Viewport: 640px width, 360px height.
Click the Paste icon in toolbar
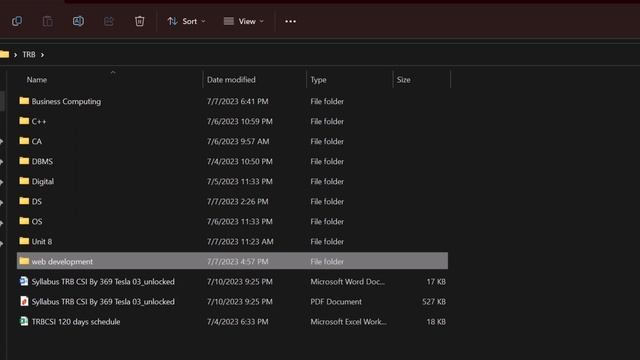click(x=47, y=21)
